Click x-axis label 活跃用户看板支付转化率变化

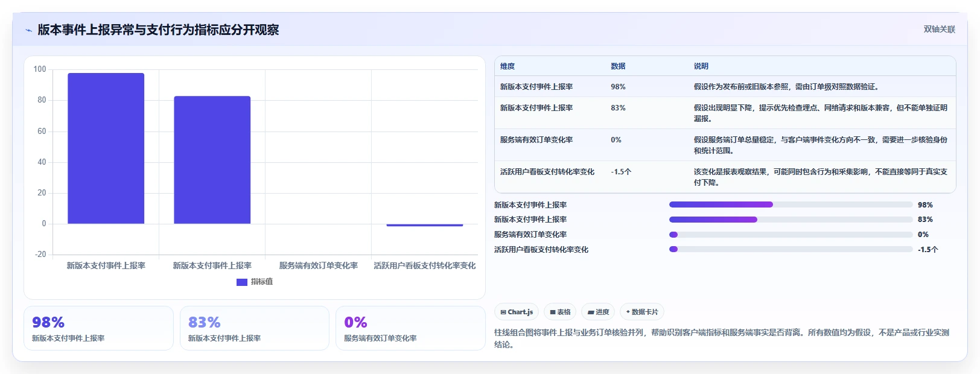pos(425,265)
